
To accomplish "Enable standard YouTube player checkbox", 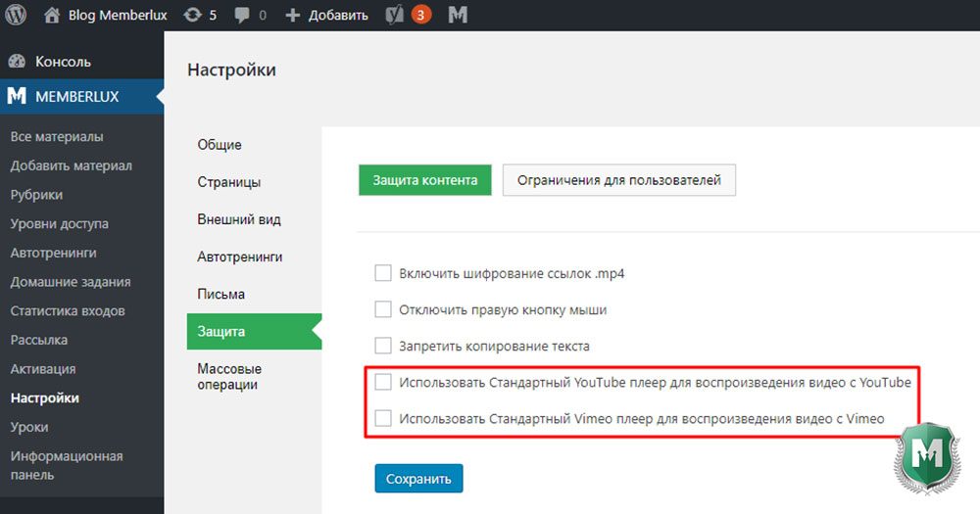I will click(383, 382).
